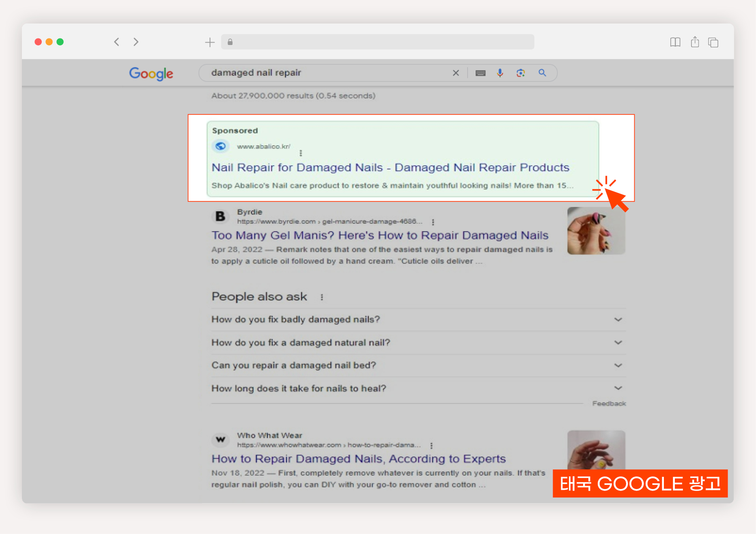Clear the search query with X icon

click(x=456, y=73)
